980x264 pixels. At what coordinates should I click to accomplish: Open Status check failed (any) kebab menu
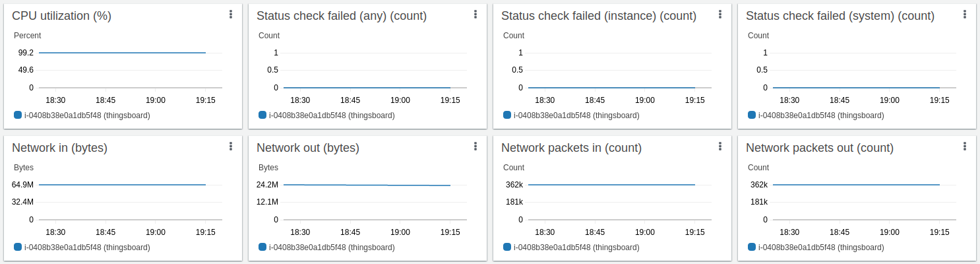click(475, 15)
